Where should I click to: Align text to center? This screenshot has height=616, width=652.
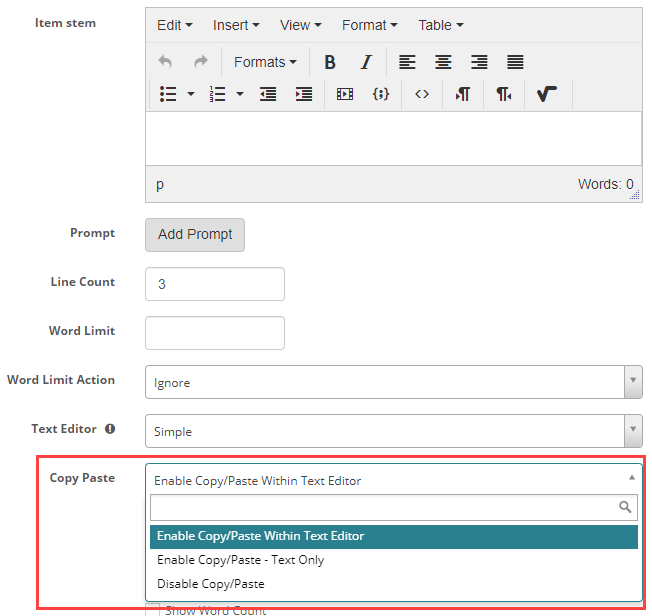pyautogui.click(x=443, y=62)
